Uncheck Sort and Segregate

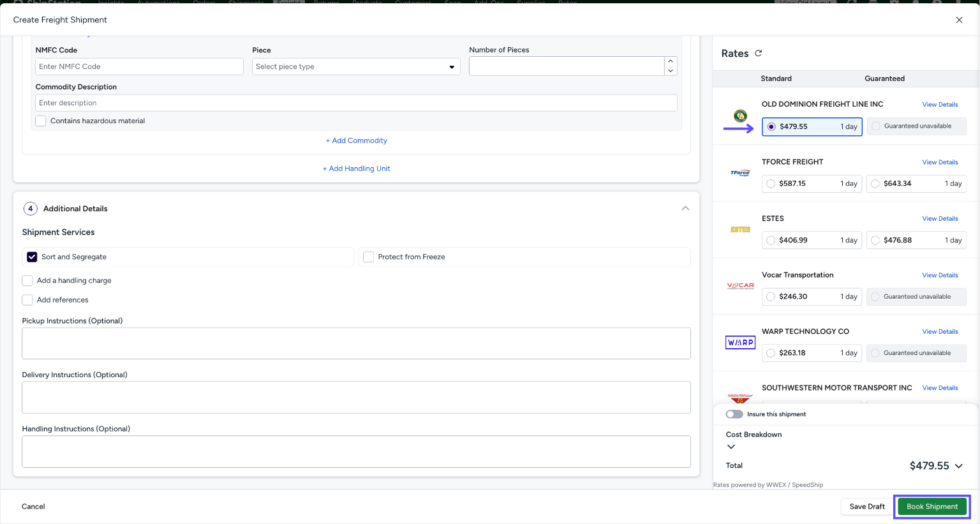(x=32, y=257)
